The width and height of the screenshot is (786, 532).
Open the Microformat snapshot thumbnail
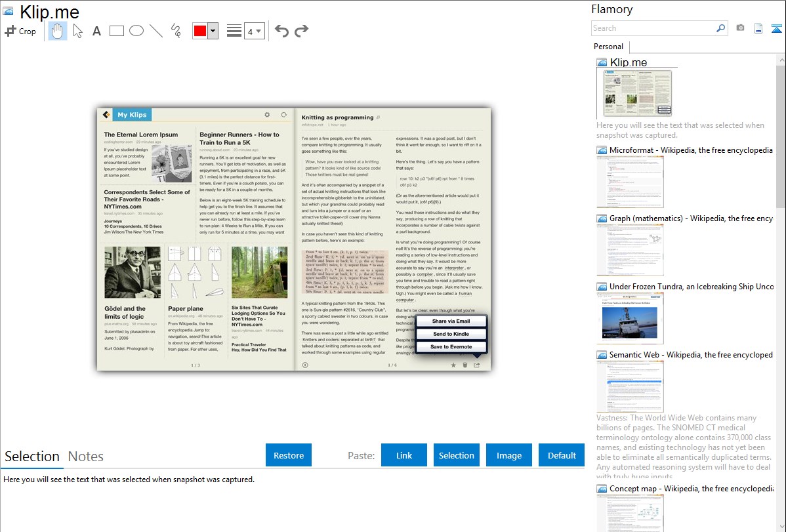pyautogui.click(x=630, y=182)
